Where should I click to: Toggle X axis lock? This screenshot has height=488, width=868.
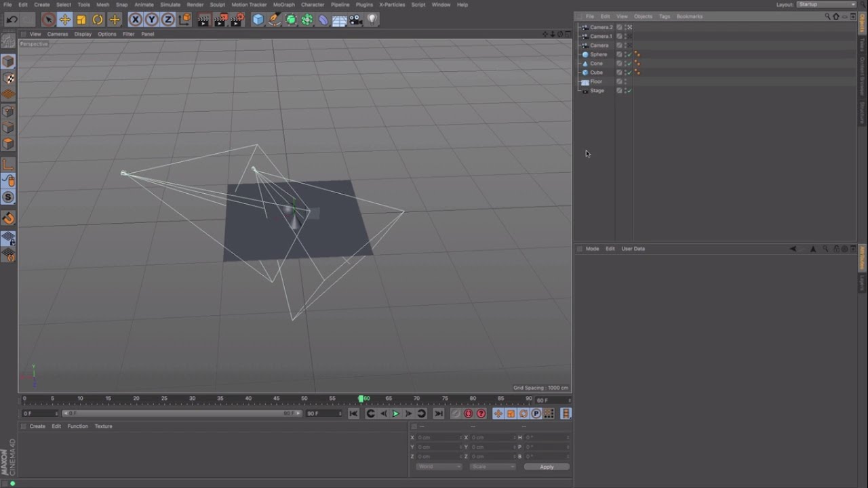(136, 20)
